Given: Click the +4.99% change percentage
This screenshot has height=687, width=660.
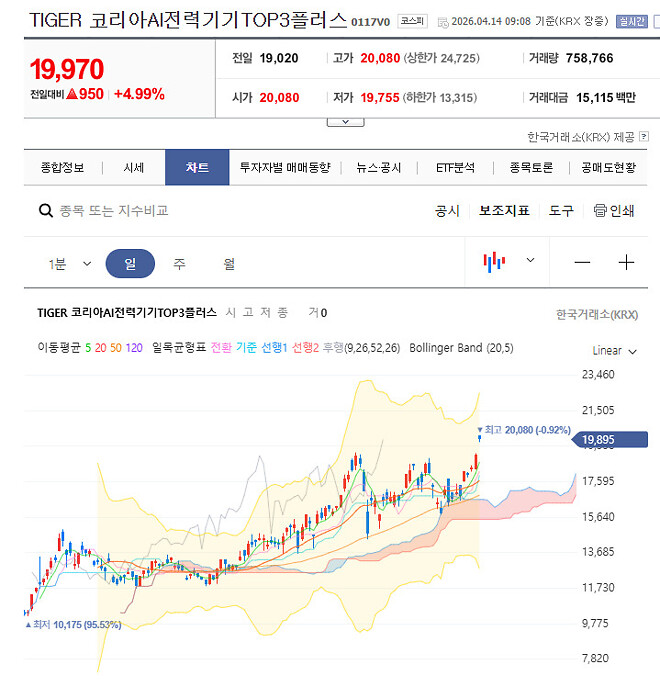Looking at the screenshot, I should 139,94.
